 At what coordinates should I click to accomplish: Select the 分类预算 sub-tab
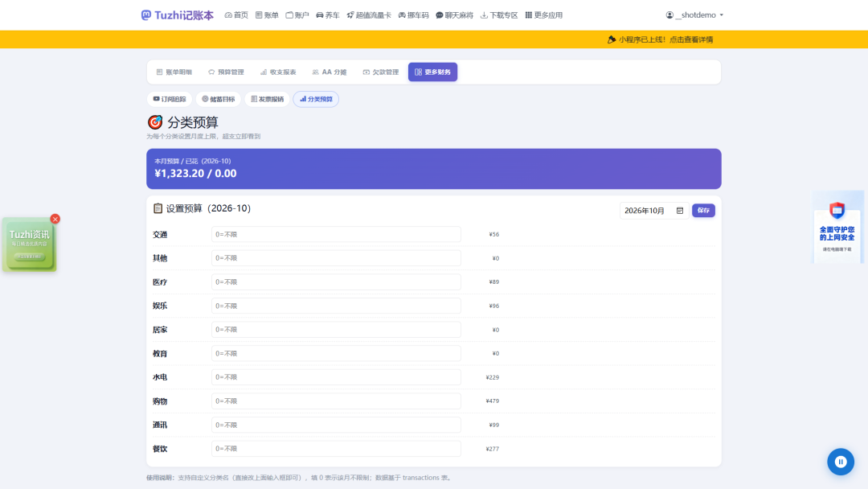(x=316, y=99)
